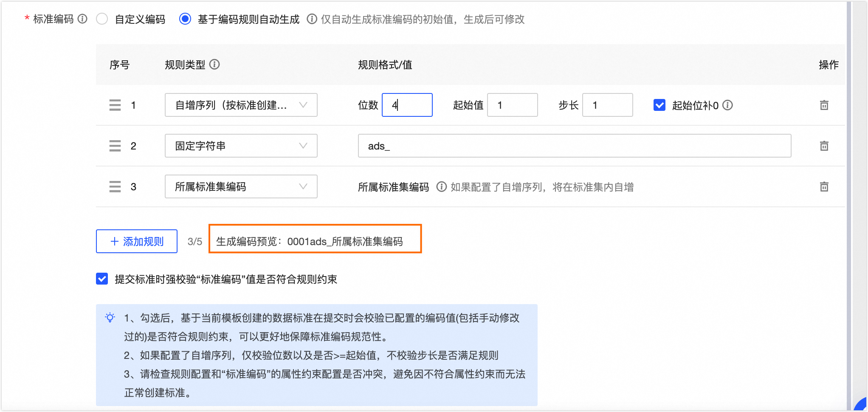This screenshot has width=868, height=412.
Task: Uncheck the 起始位补0 checkbox
Action: [659, 105]
